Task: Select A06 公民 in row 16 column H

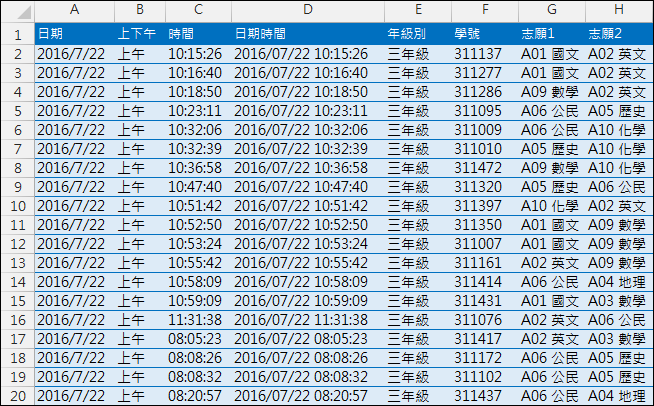Action: pyautogui.click(x=619, y=320)
